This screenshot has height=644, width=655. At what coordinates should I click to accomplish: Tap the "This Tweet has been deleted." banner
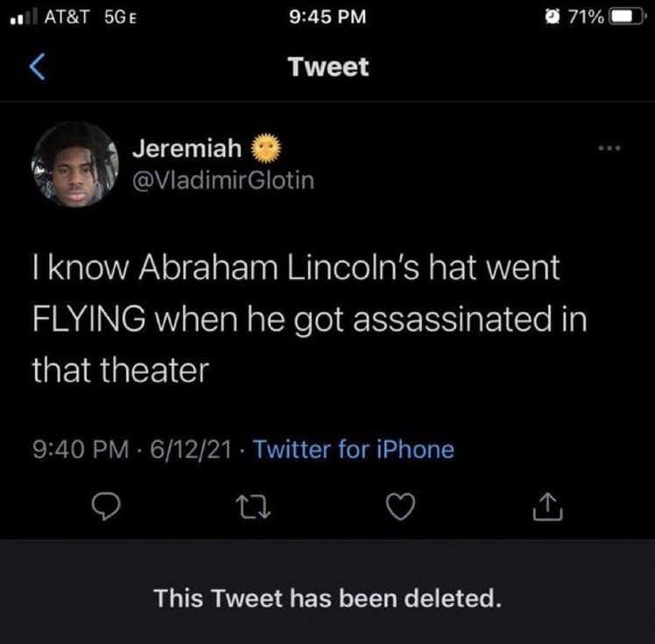(327, 599)
